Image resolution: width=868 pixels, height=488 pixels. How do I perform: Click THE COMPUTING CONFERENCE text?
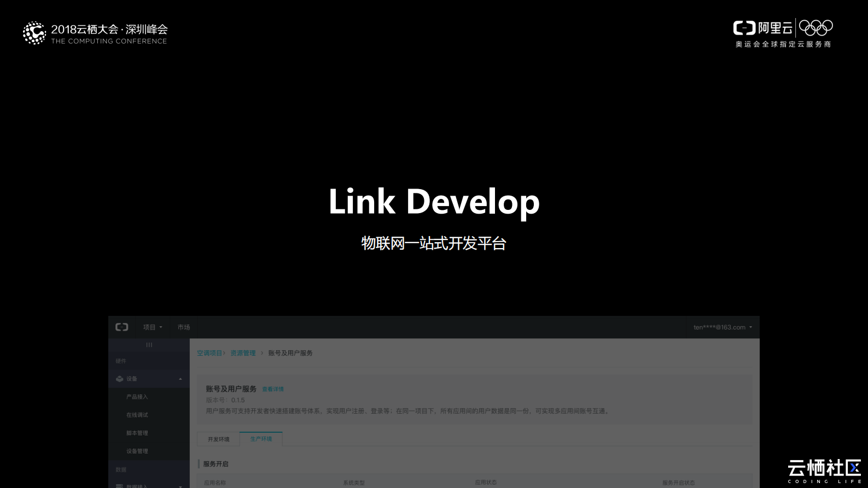109,41
